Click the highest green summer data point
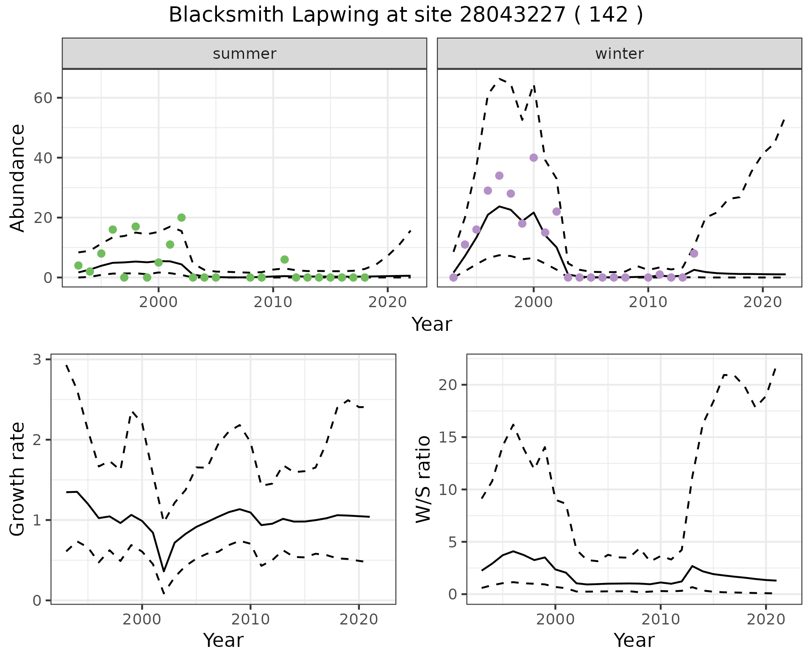 point(181,217)
